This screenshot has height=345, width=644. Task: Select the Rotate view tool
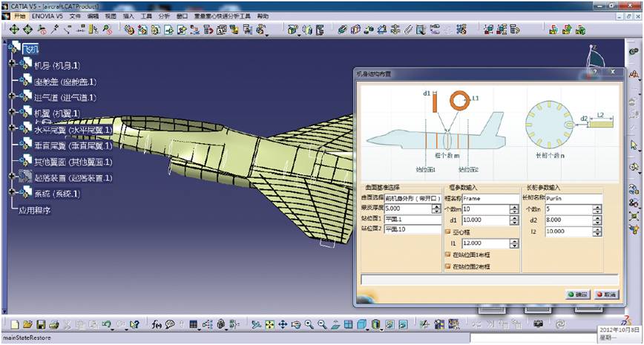point(296,324)
